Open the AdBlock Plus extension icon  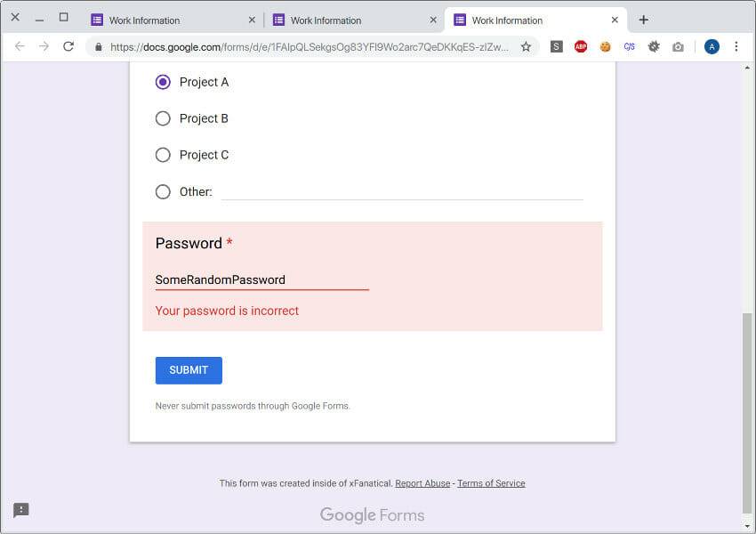click(581, 47)
